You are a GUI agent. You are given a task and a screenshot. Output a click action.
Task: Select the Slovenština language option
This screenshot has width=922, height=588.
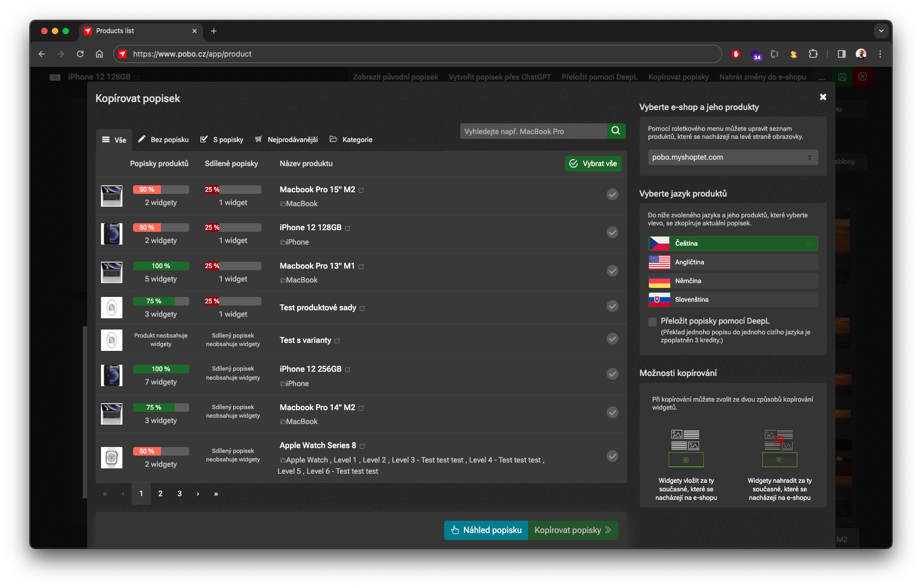tap(733, 300)
